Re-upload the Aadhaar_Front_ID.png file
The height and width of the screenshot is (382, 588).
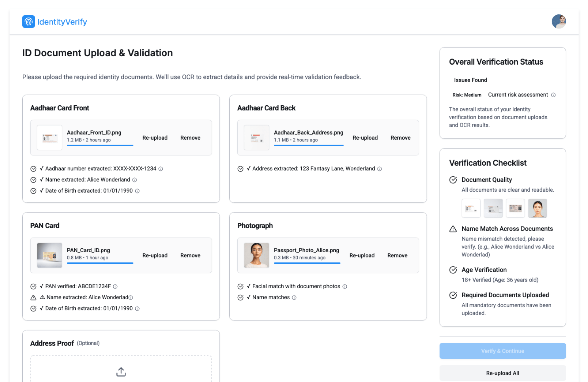[x=155, y=138]
